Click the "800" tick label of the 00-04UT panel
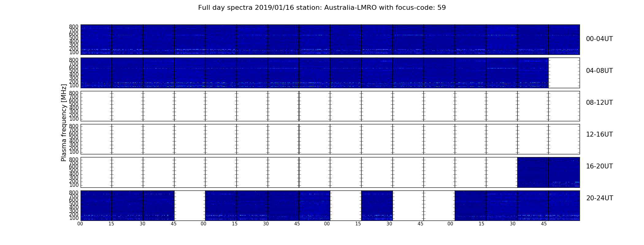Viewport: 644px width, 245px height. (74, 27)
